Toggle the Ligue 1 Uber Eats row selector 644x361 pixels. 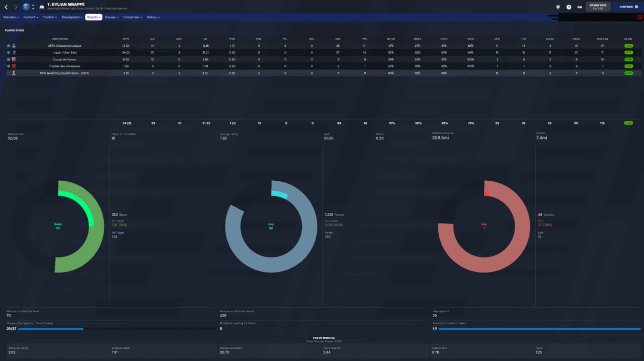tap(9, 52)
